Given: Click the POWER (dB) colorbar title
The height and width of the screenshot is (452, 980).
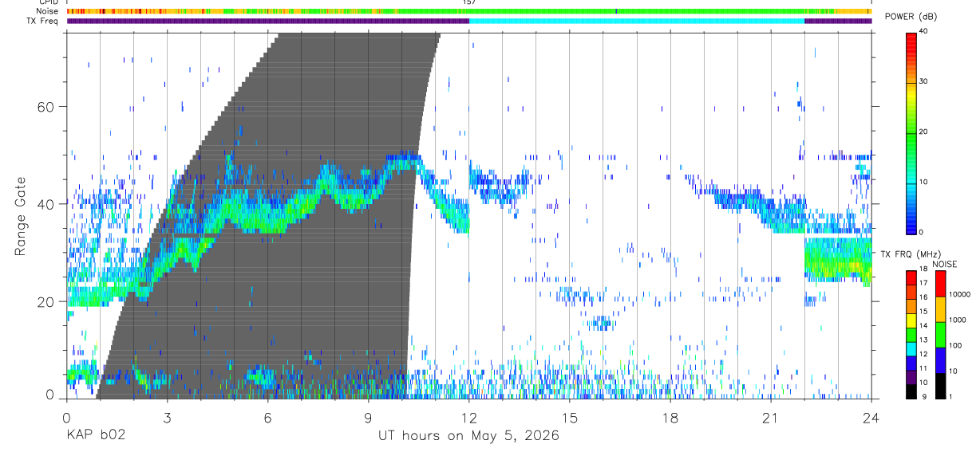Looking at the screenshot, I should [911, 17].
